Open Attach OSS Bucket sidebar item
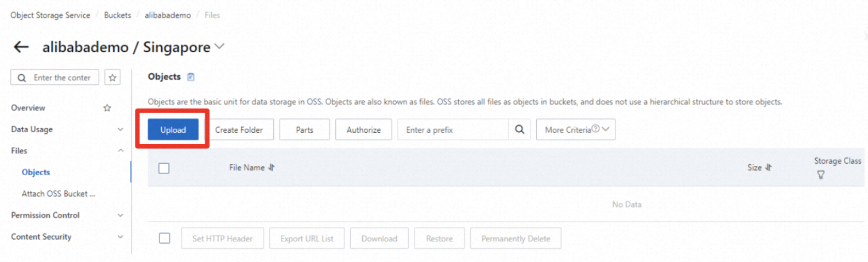The image size is (868, 262). pyautogui.click(x=58, y=194)
